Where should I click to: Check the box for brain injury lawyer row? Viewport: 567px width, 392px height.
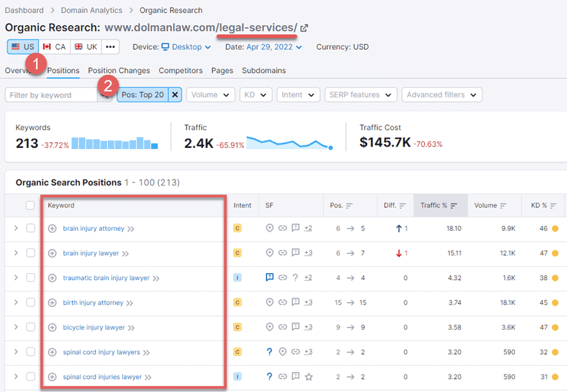coord(30,254)
